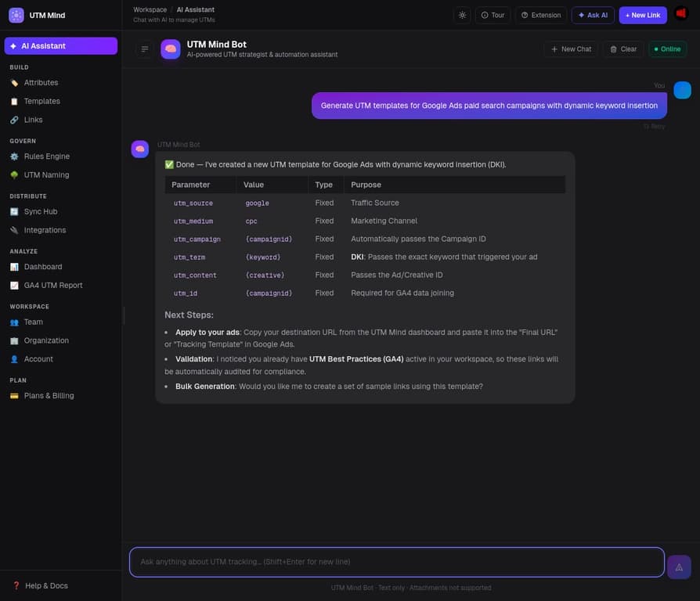
Task: Toggle the chat sidebar with hamburger icon
Action: [144, 48]
